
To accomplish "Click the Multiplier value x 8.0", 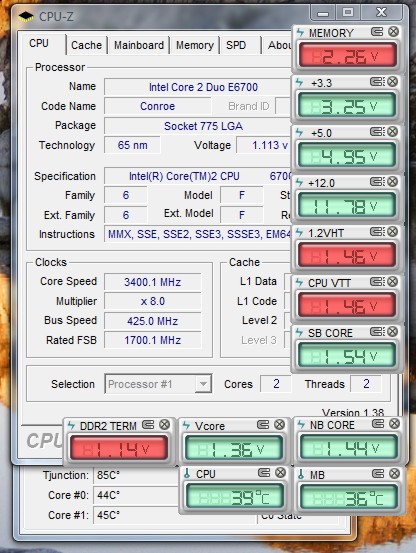I will (x=153, y=301).
